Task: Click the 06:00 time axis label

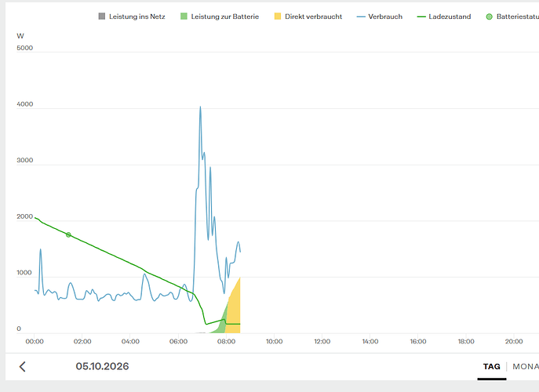Action: coord(178,342)
